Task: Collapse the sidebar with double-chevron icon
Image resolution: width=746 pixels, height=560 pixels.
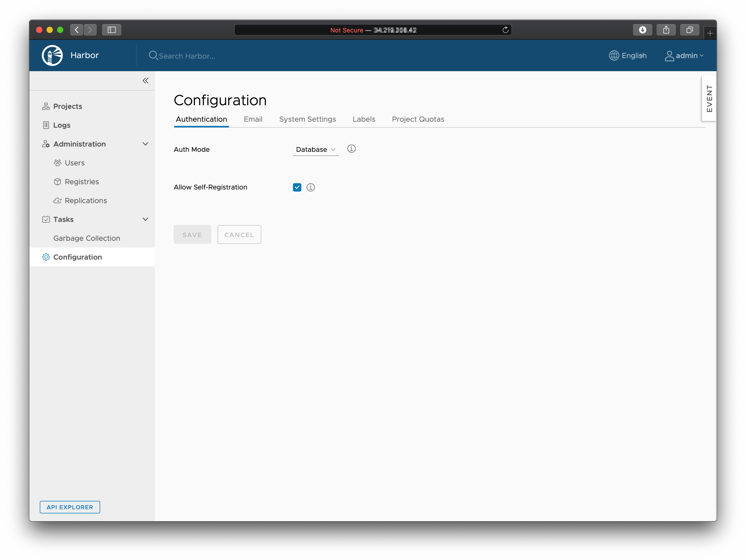Action: click(x=145, y=81)
